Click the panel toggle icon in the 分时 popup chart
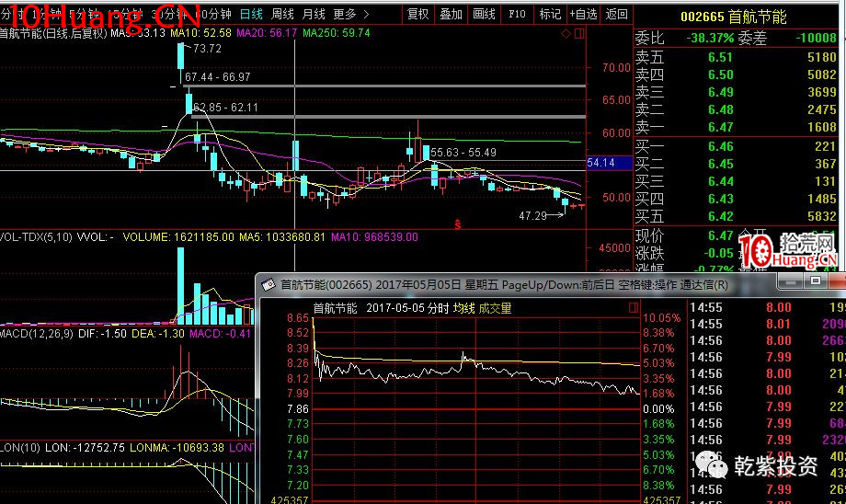 (634, 307)
